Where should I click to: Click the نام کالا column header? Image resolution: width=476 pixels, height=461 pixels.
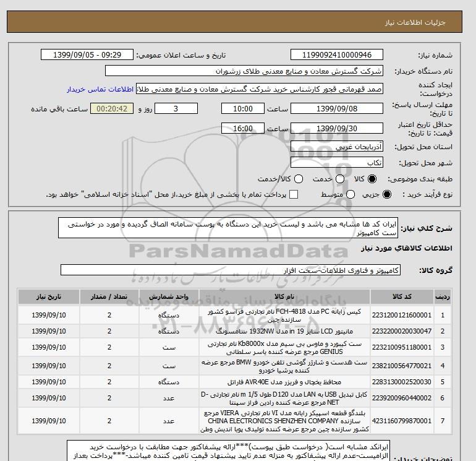[x=284, y=297]
